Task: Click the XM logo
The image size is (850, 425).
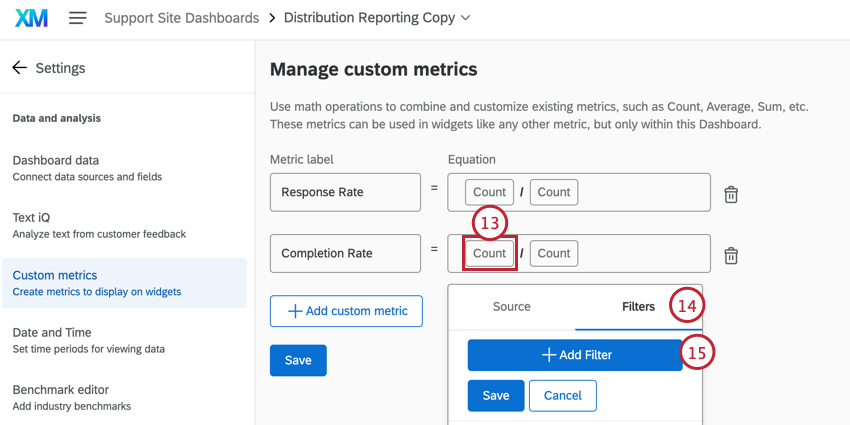Action: (31, 18)
